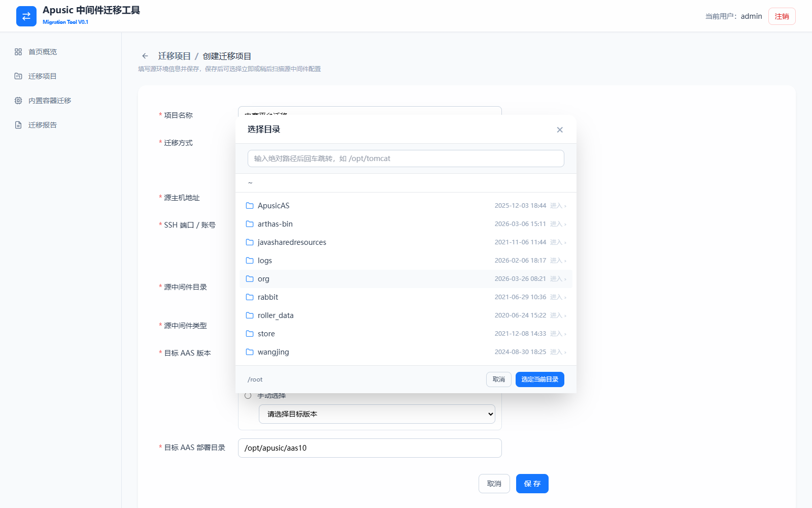Screen dimensions: 812x508
Task: Click the org folder icon
Action: click(x=250, y=279)
